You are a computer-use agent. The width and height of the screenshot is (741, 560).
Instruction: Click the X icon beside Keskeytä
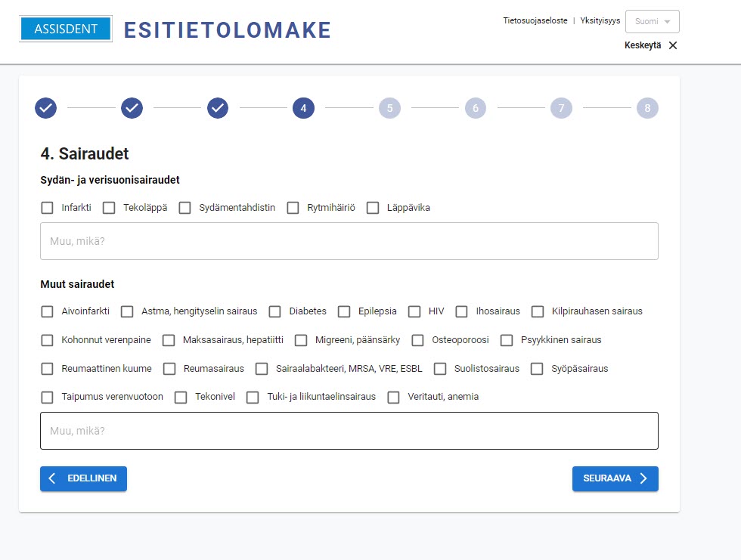click(x=673, y=45)
